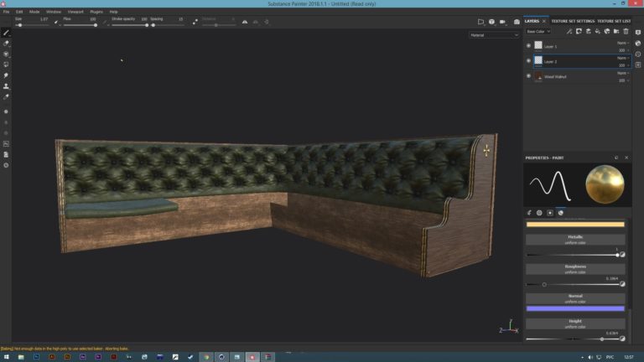
Task: Open the Stencil settings tab in Properties
Action: [550, 213]
